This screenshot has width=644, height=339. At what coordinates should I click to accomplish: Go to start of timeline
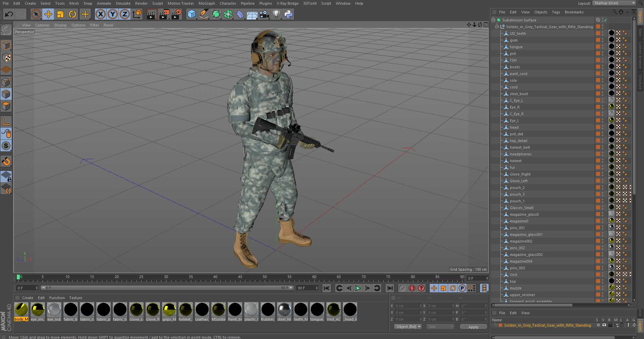(327, 288)
